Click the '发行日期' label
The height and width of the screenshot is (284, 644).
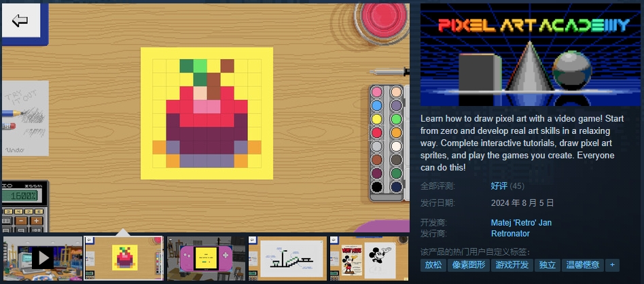tap(437, 202)
